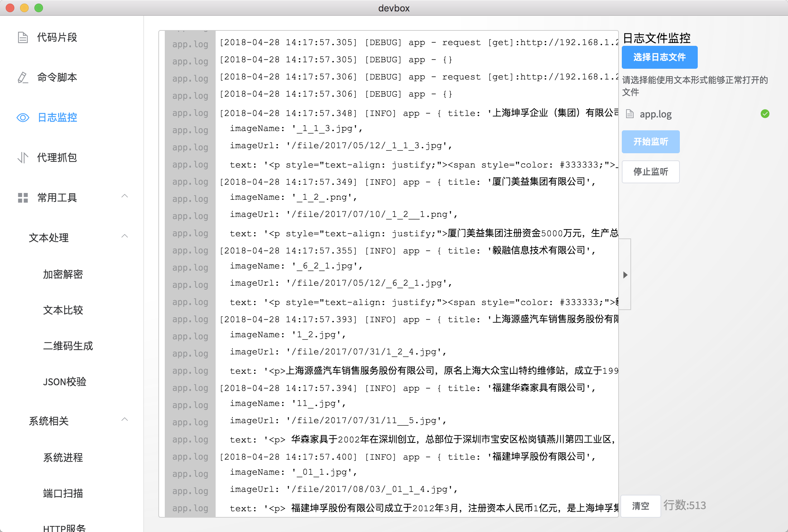Click the app.log file document icon

pos(630,114)
